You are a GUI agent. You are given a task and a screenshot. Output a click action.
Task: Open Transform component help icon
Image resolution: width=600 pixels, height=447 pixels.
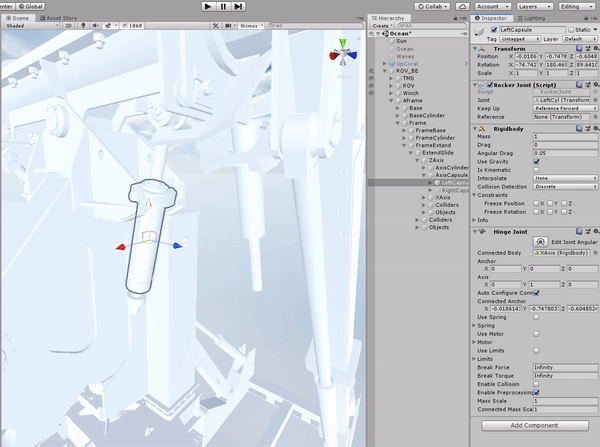coord(579,49)
